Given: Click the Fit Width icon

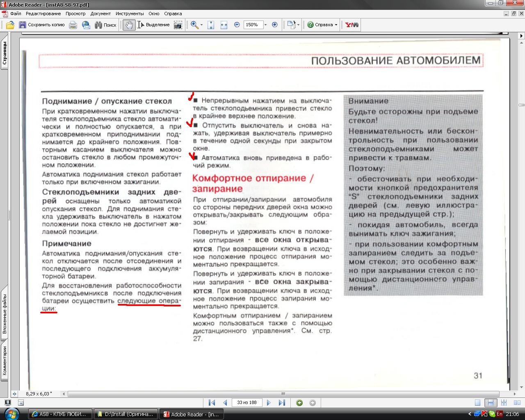Looking at the screenshot, I should (224, 25).
